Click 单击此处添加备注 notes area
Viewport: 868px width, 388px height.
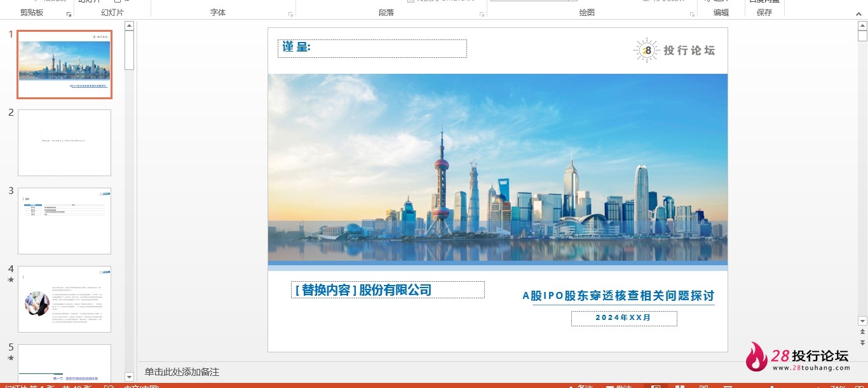tap(182, 372)
